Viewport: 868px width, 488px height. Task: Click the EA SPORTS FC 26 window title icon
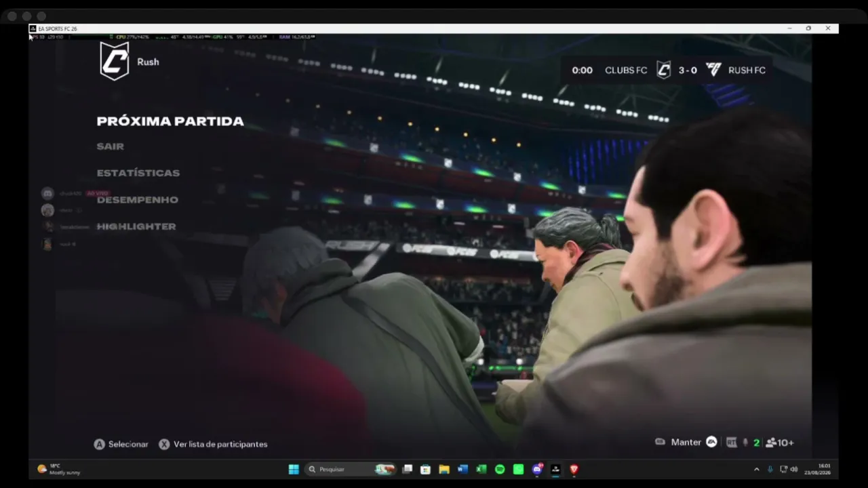pos(33,28)
